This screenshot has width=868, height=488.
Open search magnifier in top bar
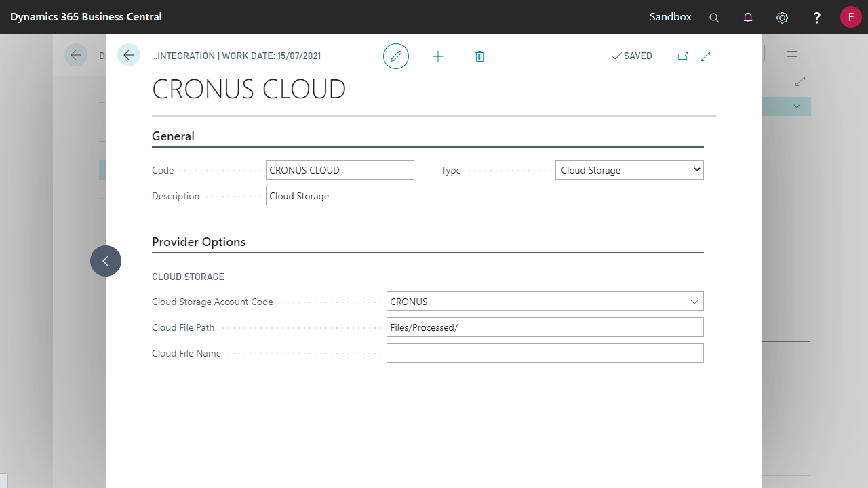(x=714, y=18)
